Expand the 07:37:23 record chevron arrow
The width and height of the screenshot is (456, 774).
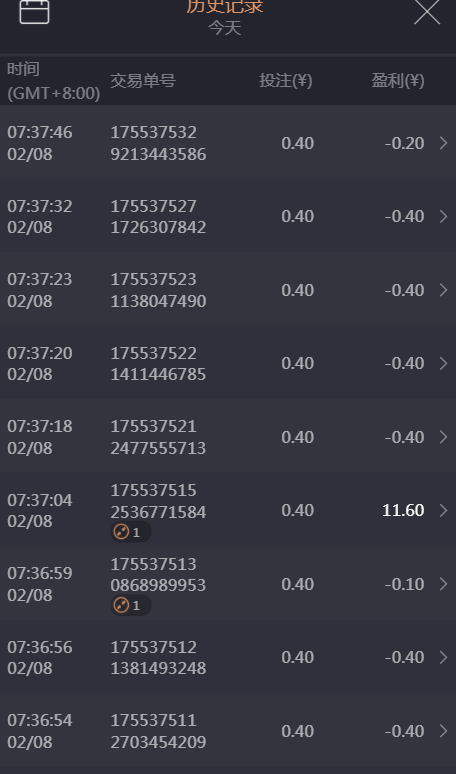click(443, 290)
